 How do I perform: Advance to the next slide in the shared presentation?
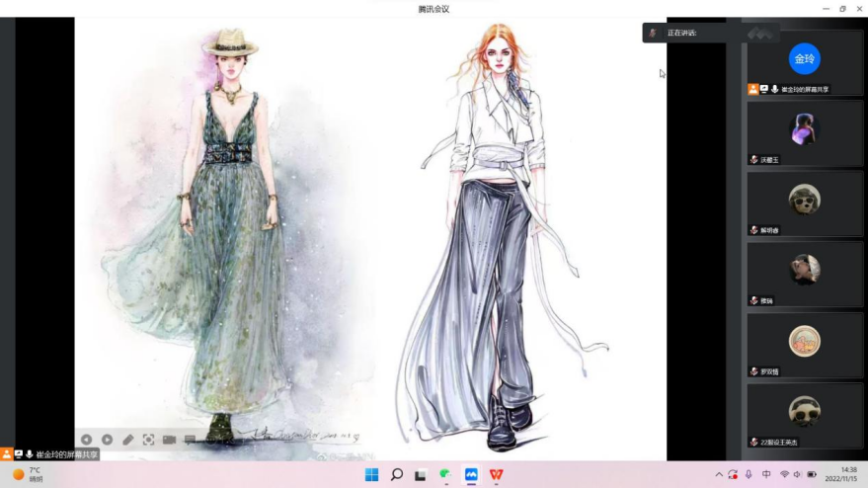click(x=108, y=440)
